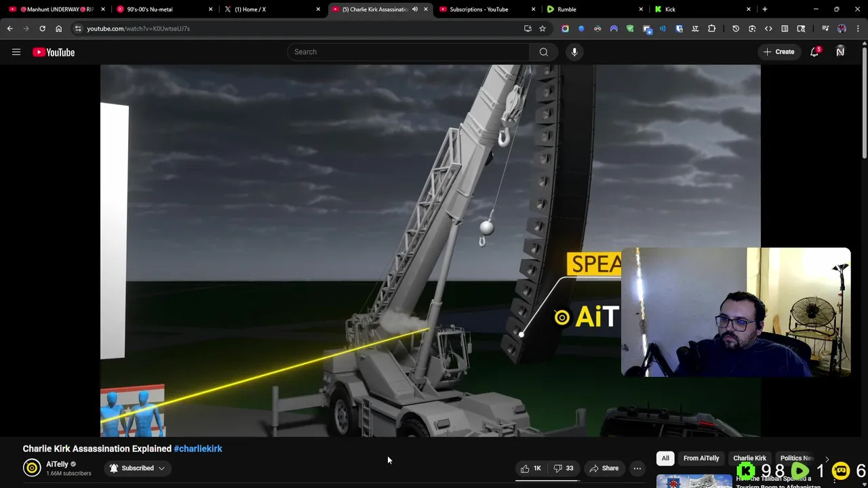Screen dimensions: 868x488
Task: Close the Rumble tab
Action: (x=641, y=9)
